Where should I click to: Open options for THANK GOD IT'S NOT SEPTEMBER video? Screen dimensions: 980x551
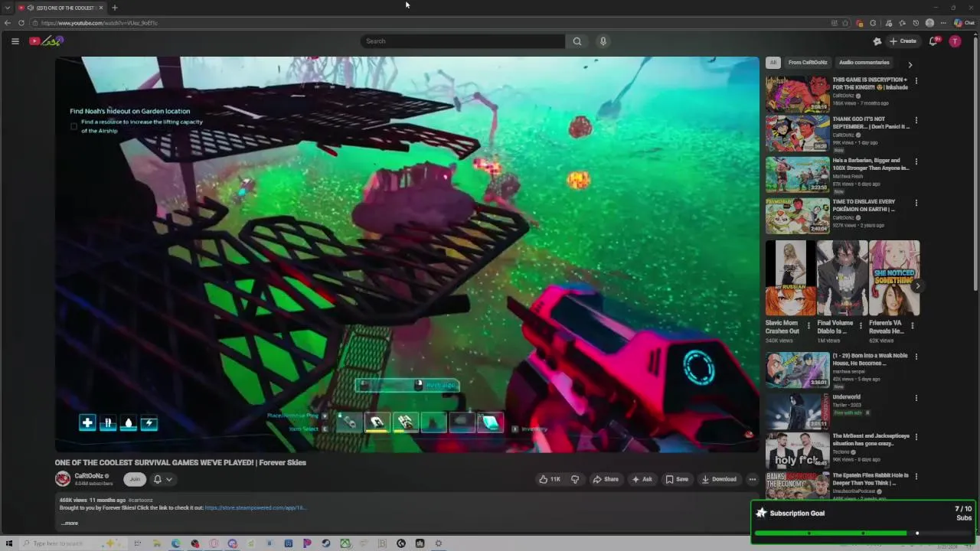[916, 120]
